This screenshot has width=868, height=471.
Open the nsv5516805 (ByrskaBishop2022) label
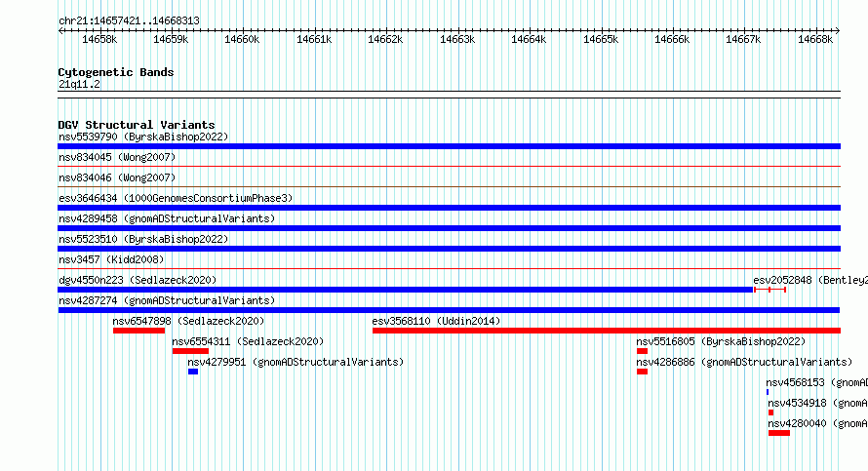click(721, 341)
